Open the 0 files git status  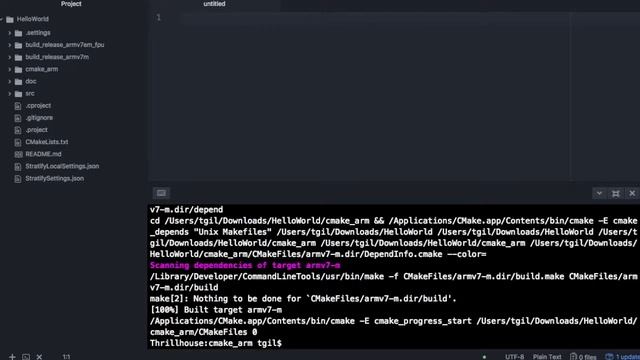[x=583, y=357]
